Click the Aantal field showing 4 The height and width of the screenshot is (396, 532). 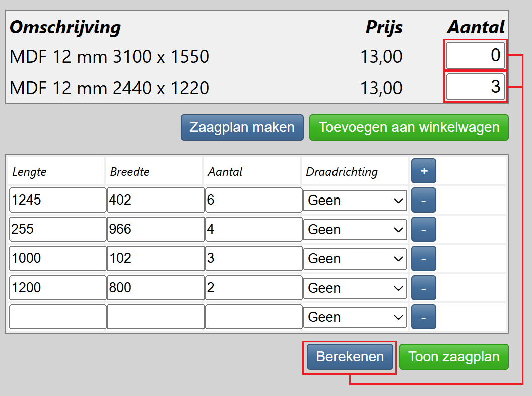coord(253,229)
